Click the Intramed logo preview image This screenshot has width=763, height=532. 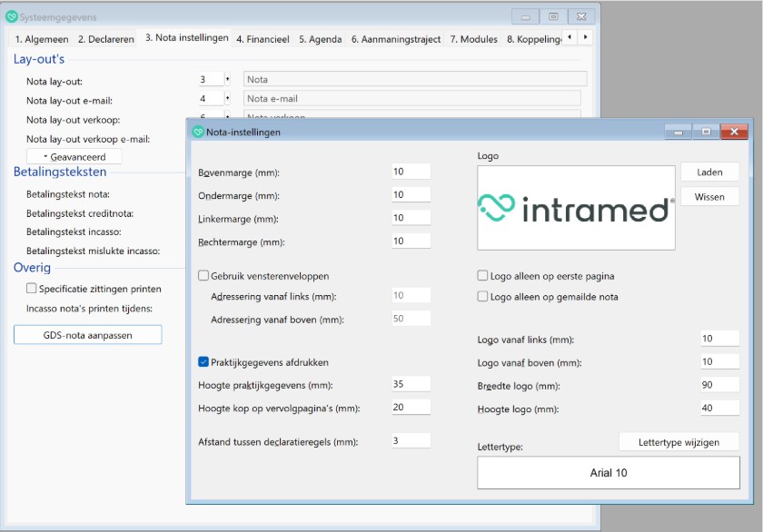tap(576, 208)
